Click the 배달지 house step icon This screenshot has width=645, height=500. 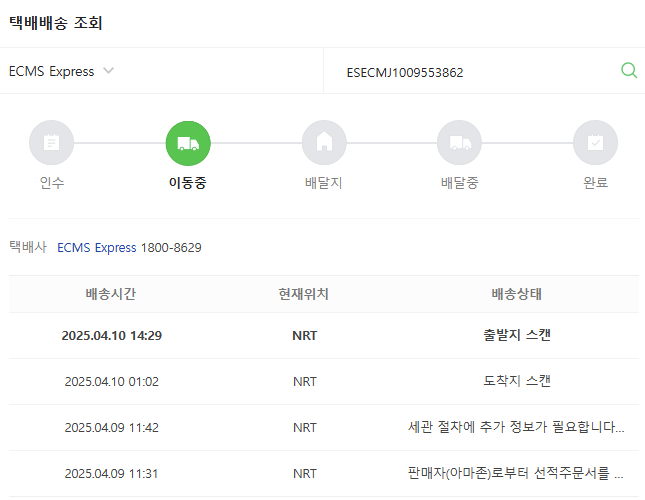(x=324, y=143)
